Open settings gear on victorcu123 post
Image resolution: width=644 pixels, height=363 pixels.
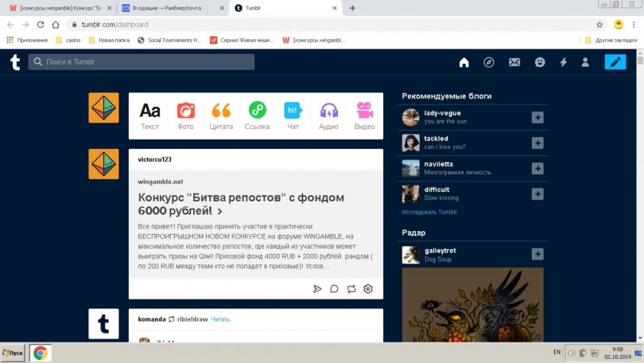pyautogui.click(x=368, y=289)
